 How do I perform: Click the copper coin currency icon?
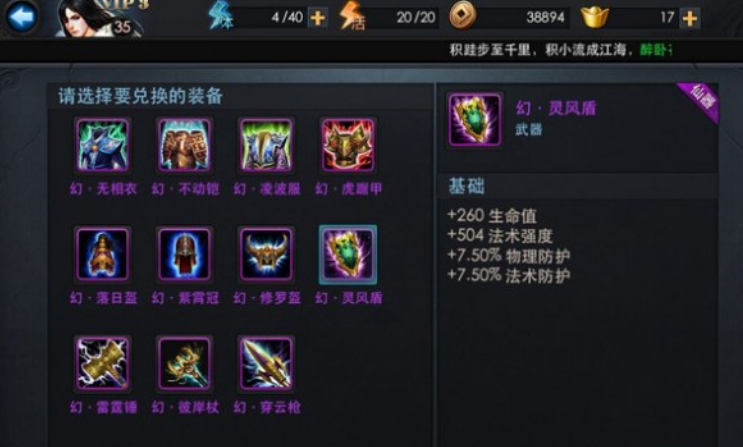pyautogui.click(x=462, y=17)
